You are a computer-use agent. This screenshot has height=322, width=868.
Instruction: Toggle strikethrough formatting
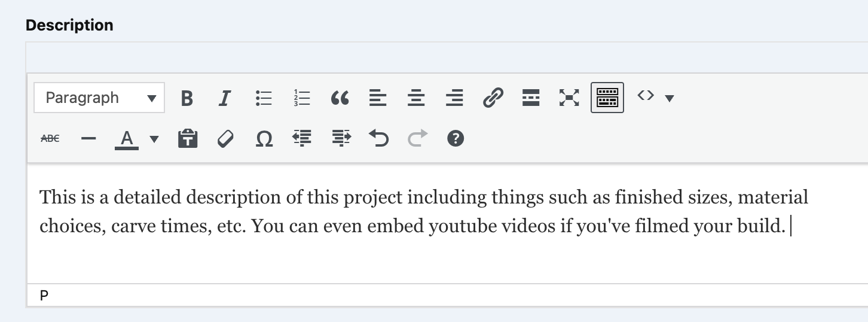tap(50, 139)
